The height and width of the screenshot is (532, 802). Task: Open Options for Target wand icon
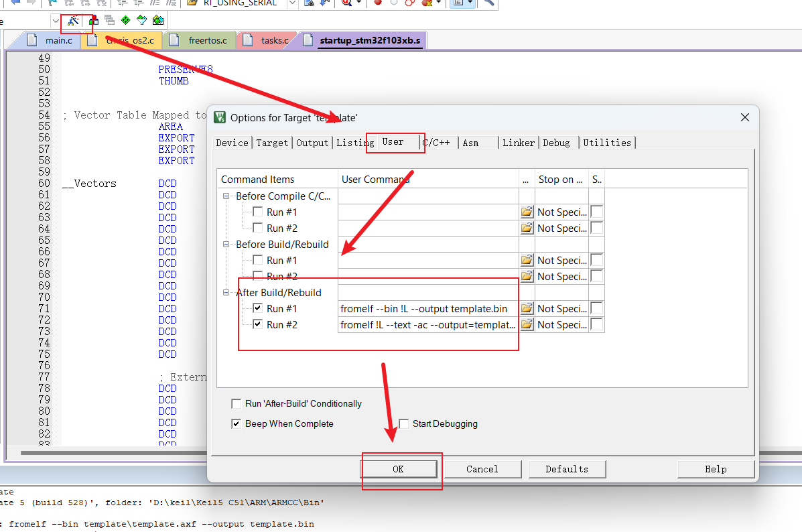click(x=73, y=21)
